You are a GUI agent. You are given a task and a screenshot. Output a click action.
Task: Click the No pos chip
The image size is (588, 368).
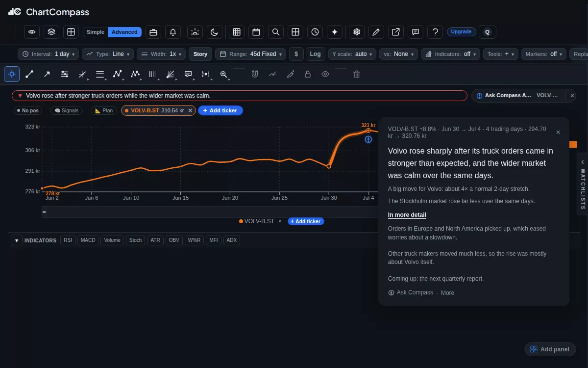pyautogui.click(x=27, y=110)
